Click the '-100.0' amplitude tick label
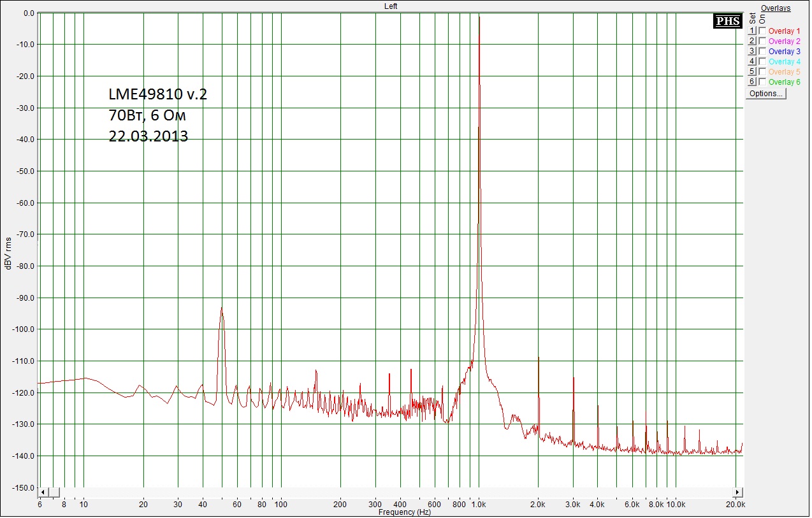The image size is (812, 518). 24,329
